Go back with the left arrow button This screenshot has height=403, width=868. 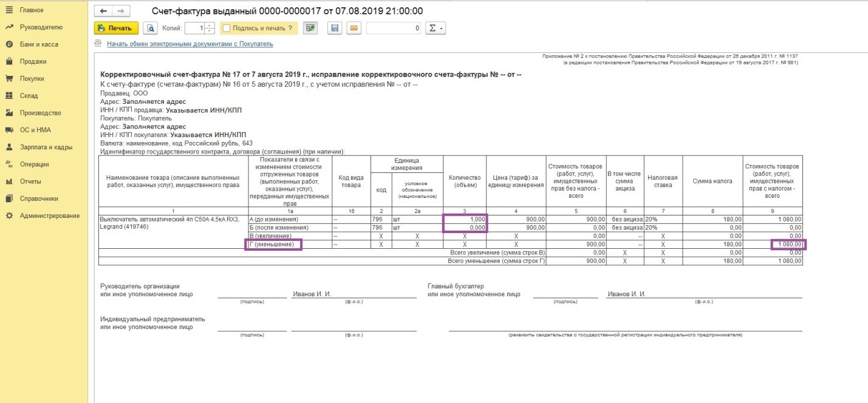(x=104, y=12)
